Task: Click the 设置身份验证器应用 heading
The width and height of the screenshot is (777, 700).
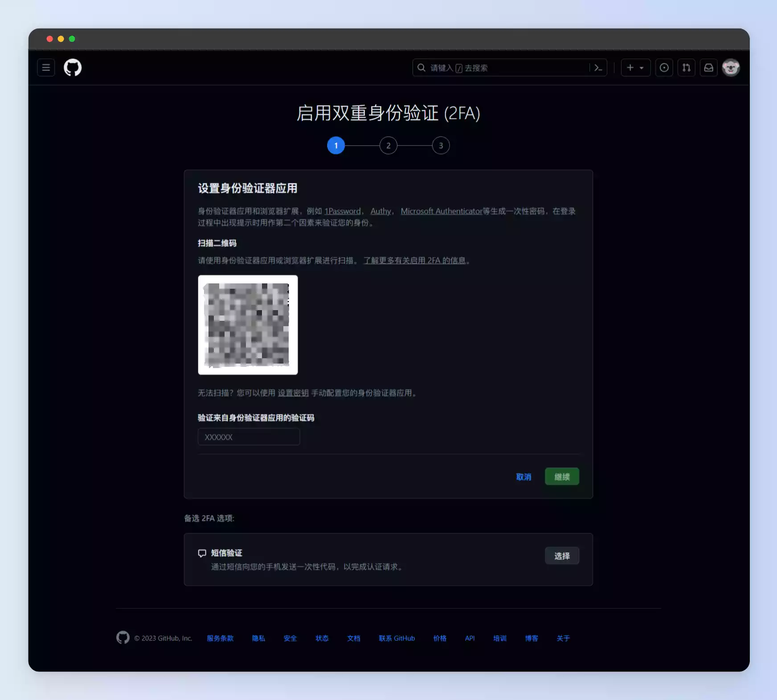Action: coord(248,188)
